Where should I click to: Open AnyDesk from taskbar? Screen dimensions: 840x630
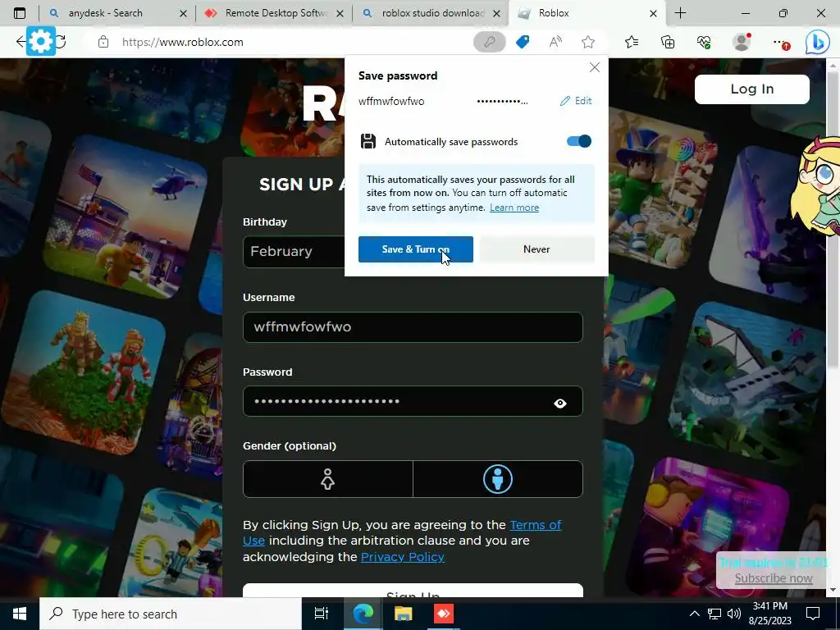pyautogui.click(x=443, y=614)
